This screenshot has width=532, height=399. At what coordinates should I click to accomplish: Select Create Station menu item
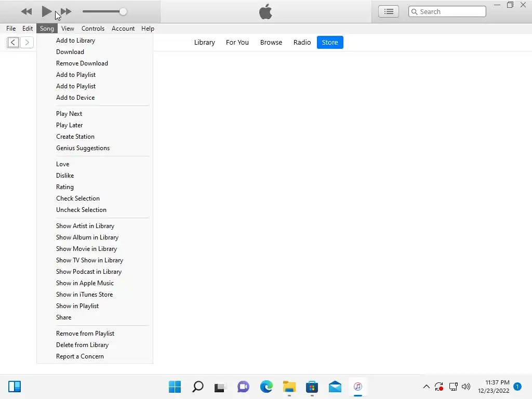tap(95, 137)
